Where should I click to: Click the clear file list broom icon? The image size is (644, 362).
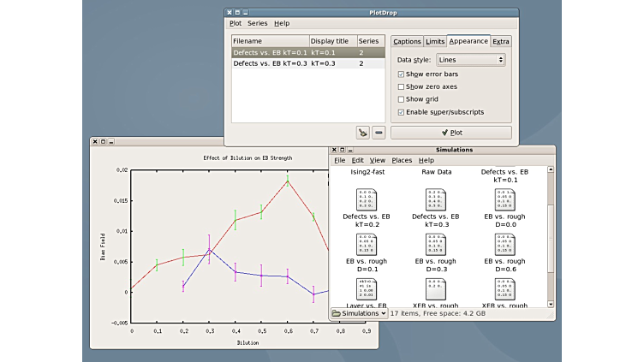[x=362, y=133]
